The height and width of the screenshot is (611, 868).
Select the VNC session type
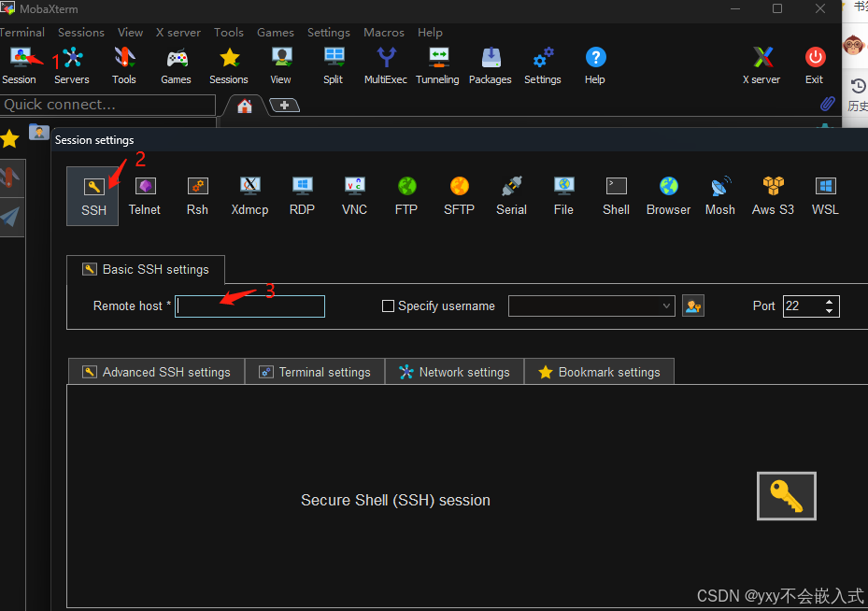pyautogui.click(x=354, y=196)
